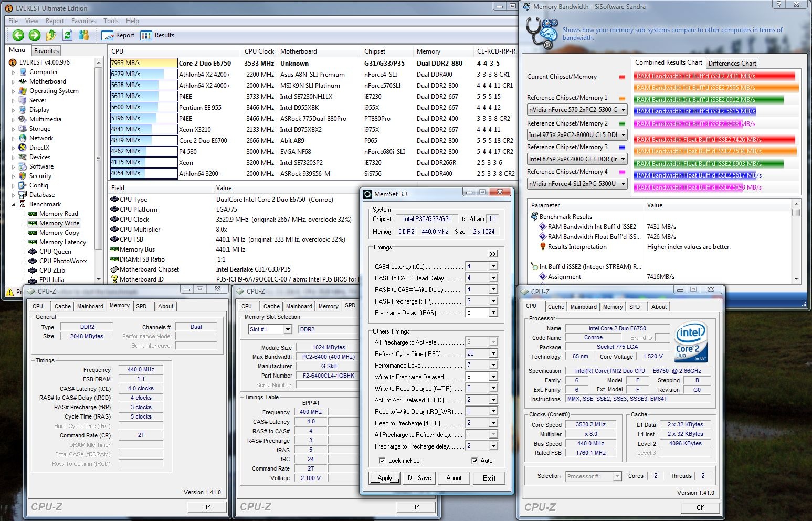Open Reference Chipset/Memory 1 dropdown in Sandra
Image resolution: width=812 pixels, height=521 pixels.
pos(623,110)
